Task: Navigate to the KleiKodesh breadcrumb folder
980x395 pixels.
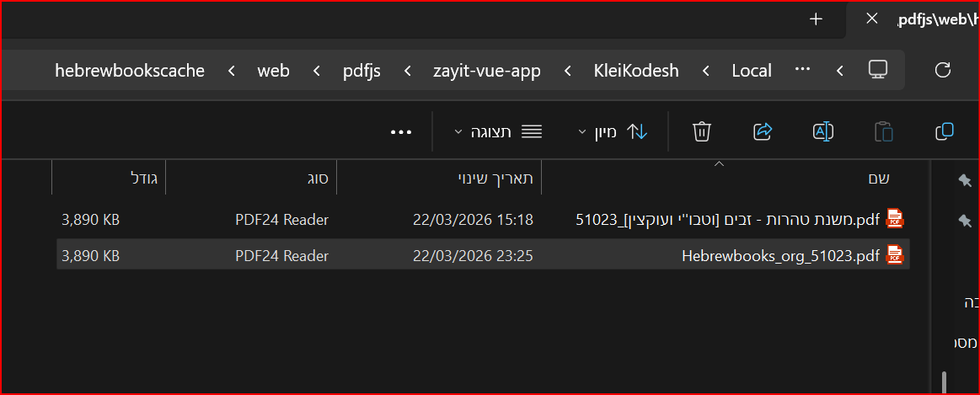Action: (636, 71)
